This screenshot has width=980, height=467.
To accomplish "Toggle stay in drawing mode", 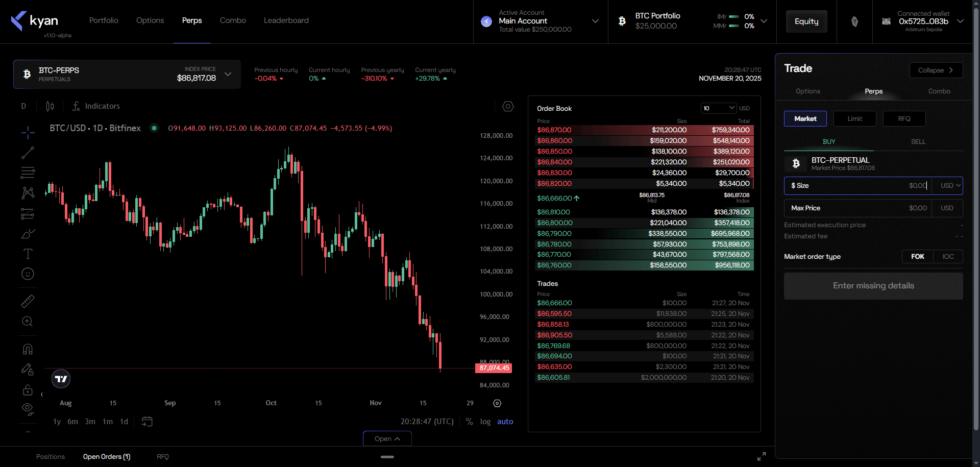I will (x=28, y=370).
